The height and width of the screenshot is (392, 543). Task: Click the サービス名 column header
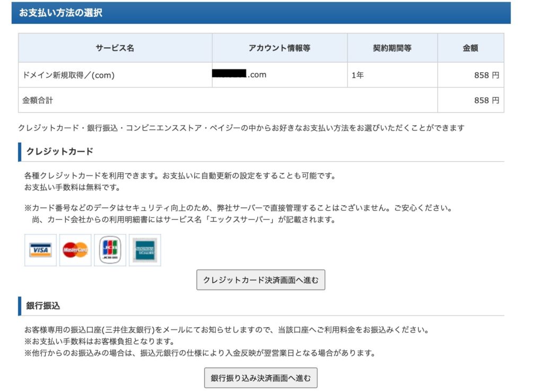pos(115,48)
